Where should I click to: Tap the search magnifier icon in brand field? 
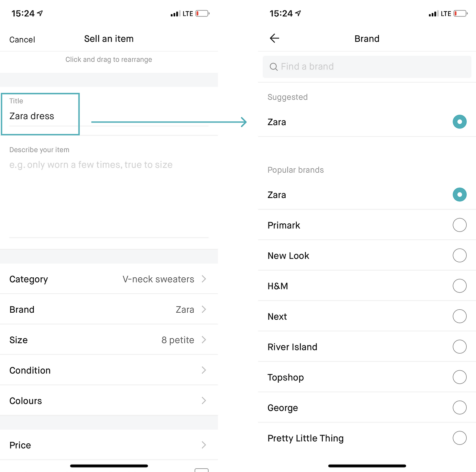click(274, 67)
